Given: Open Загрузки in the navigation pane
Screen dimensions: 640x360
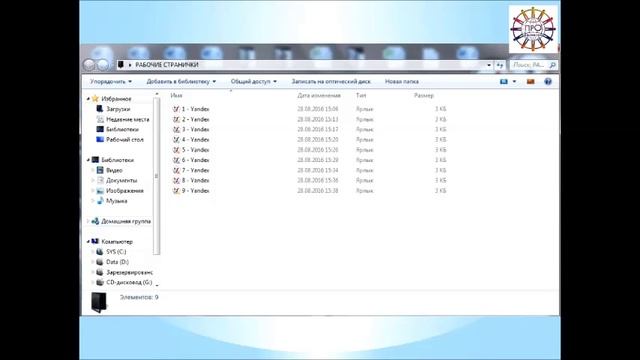Looking at the screenshot, I should click(x=118, y=109).
